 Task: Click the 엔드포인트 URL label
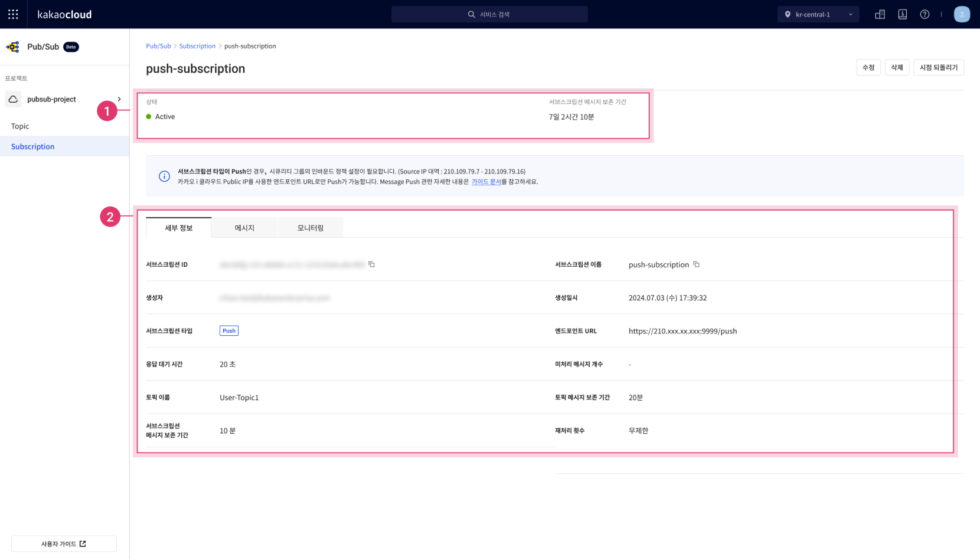[576, 331]
